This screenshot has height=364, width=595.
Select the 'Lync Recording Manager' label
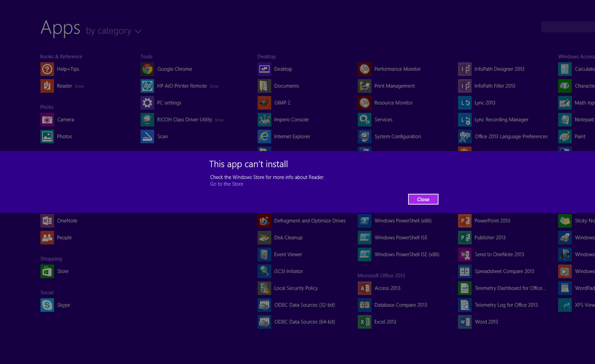501,120
